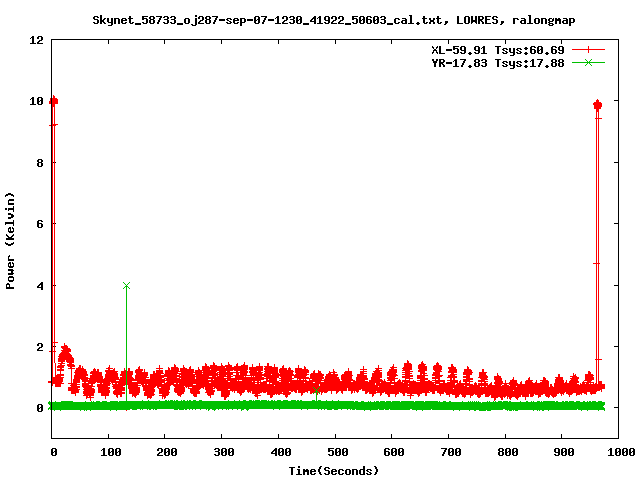
Task: Click the x-axis tick label 600
Action: click(x=394, y=452)
